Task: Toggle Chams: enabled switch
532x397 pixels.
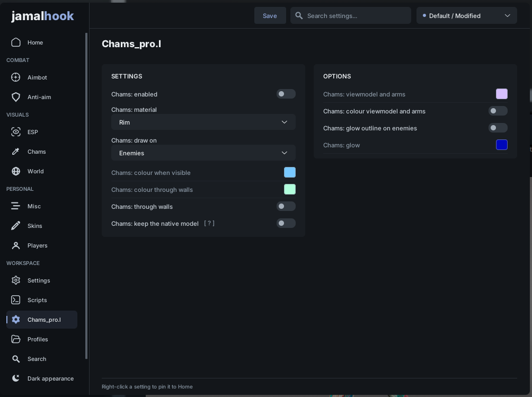Action: [286, 94]
